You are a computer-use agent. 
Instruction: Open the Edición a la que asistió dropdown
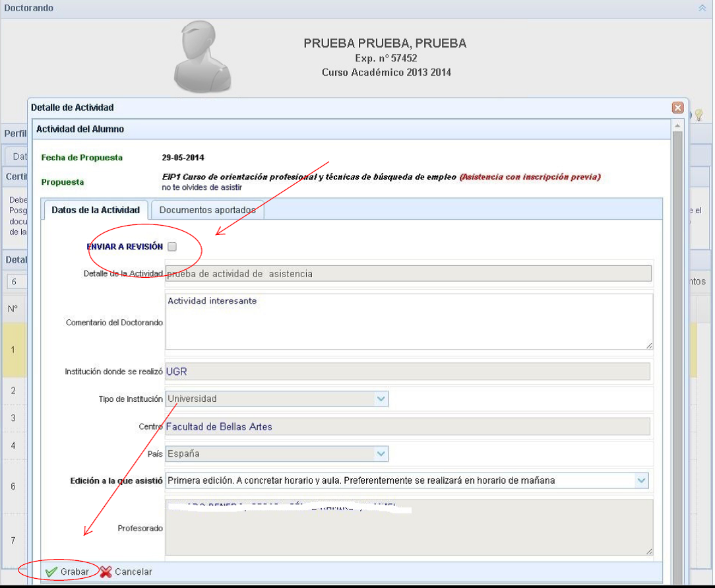641,480
